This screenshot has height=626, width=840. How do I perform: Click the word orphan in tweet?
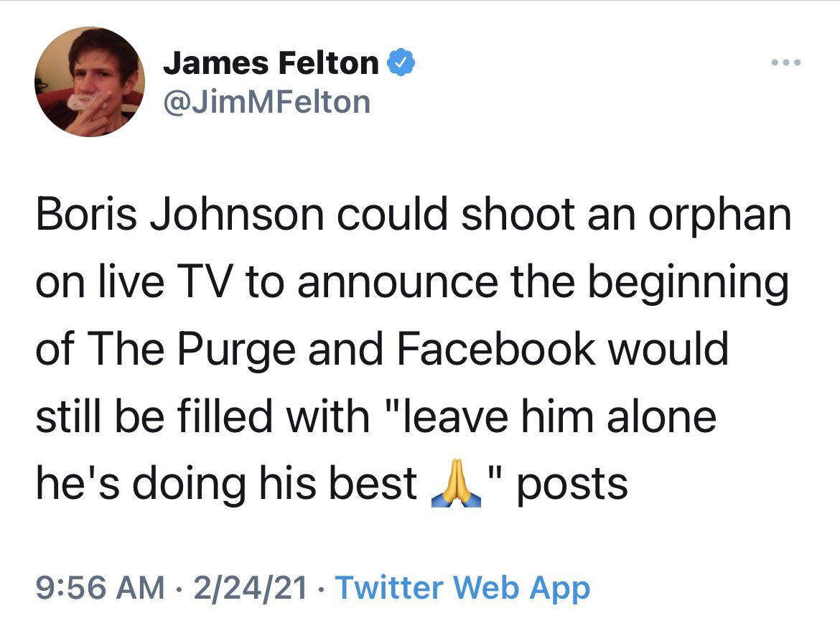[x=719, y=215]
